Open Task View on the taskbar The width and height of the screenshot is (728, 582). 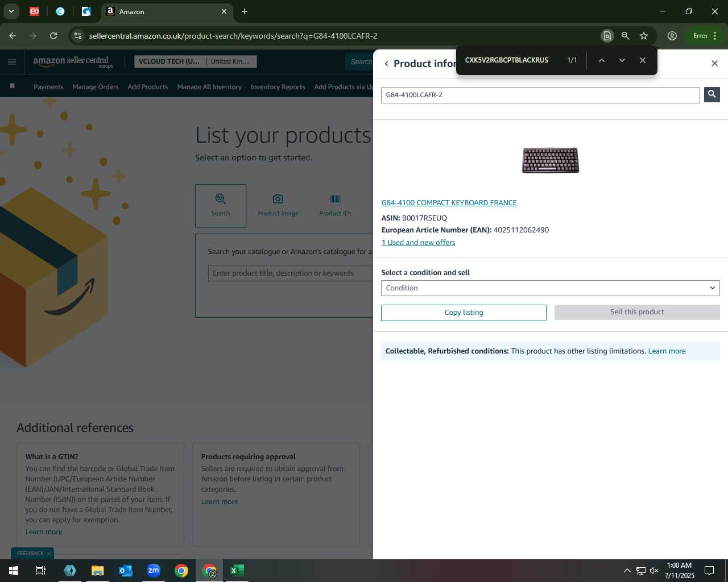click(41, 571)
